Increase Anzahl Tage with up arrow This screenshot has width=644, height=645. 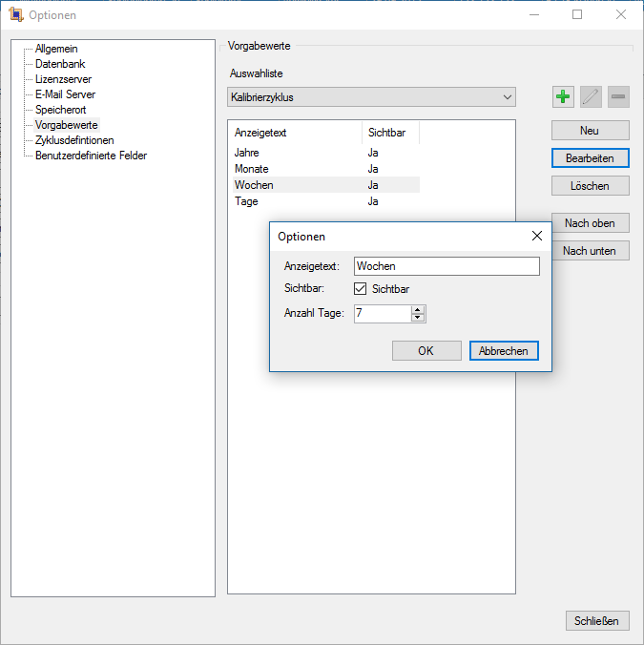pyautogui.click(x=418, y=309)
